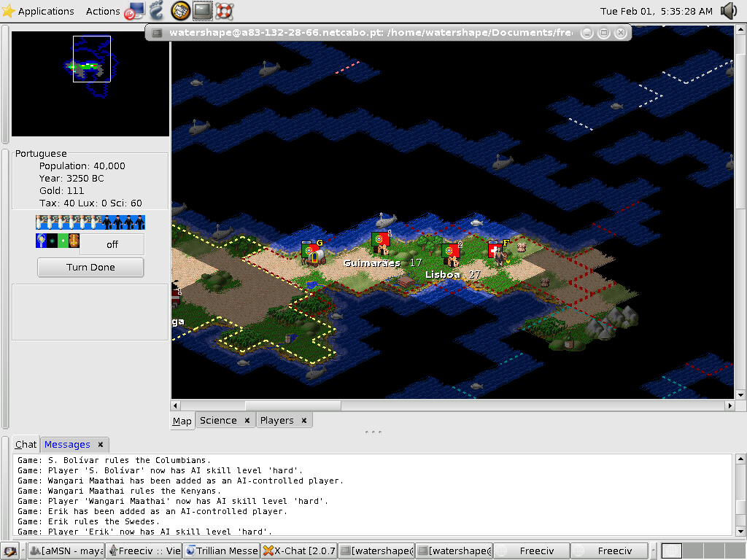747x560 pixels.
Task: Click the timeout 'off' label box
Action: tap(112, 244)
